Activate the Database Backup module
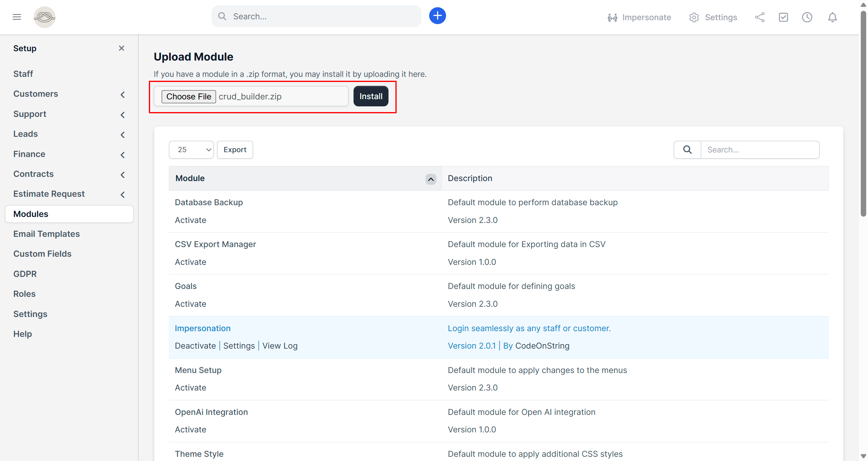The height and width of the screenshot is (461, 868). [190, 220]
